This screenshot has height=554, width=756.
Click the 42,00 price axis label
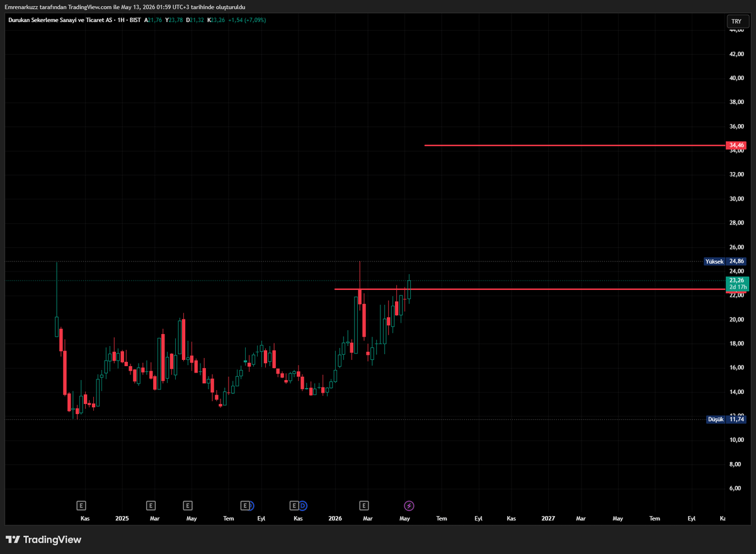coord(736,54)
